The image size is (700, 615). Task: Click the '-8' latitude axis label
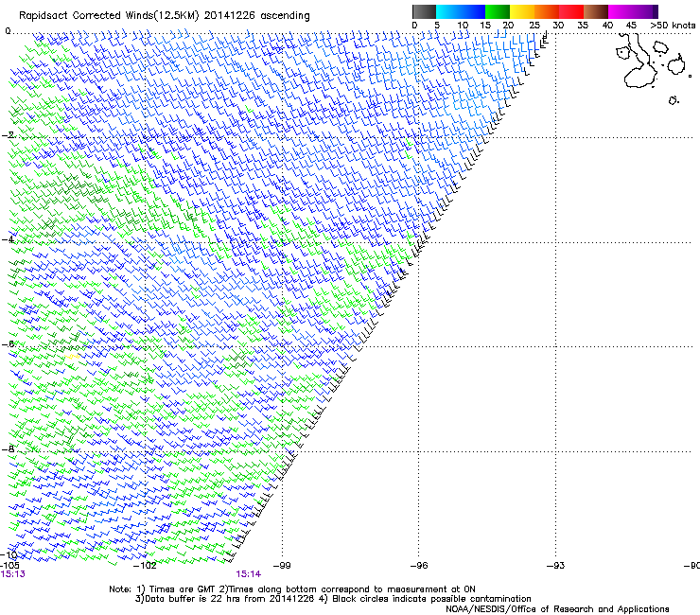click(x=8, y=448)
